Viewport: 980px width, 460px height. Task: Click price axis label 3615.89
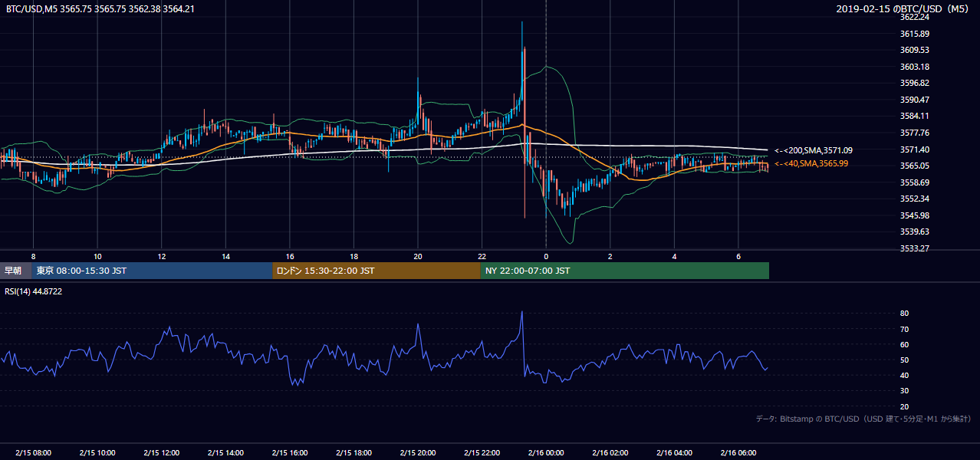(915, 34)
